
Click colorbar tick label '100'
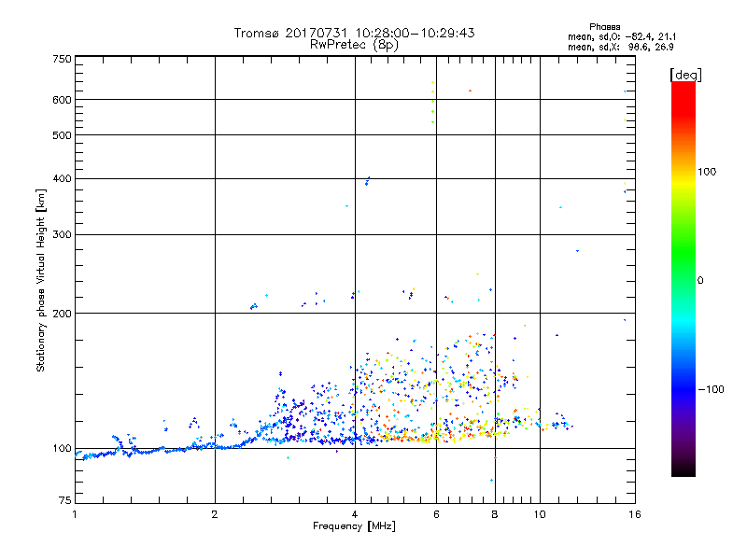click(x=707, y=172)
